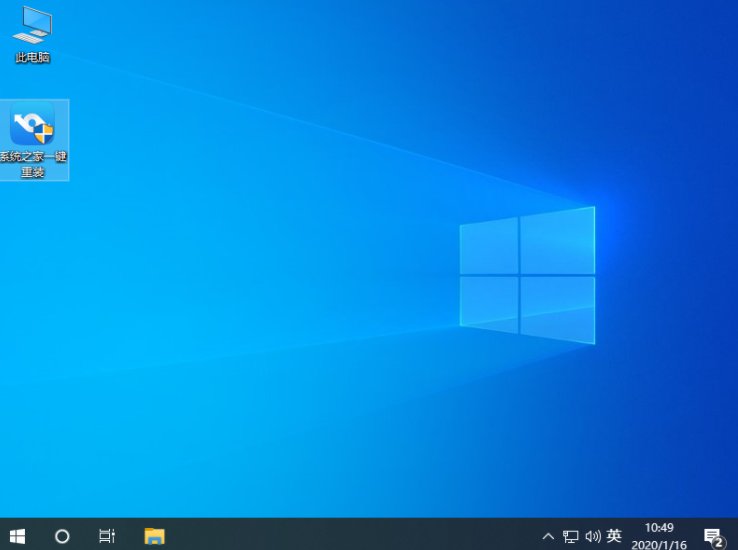Click the Show Desktop sliver at taskbar end
This screenshot has height=550, width=738.
735,536
